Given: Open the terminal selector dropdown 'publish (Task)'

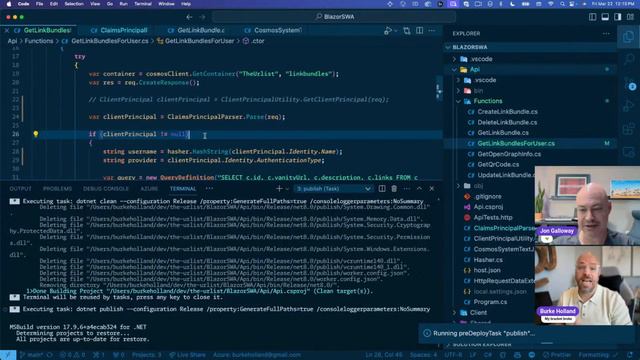Looking at the screenshot, I should click(x=333, y=189).
